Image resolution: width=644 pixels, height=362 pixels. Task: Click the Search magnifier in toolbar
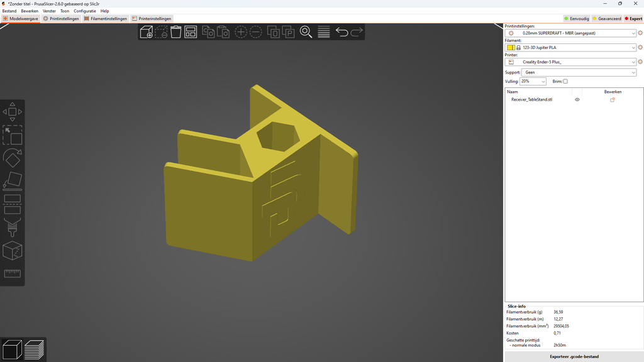(x=306, y=32)
